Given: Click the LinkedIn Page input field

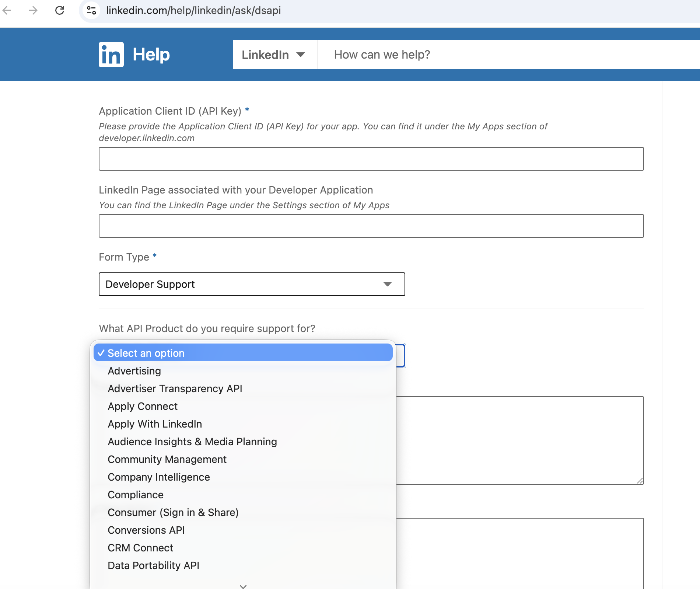Looking at the screenshot, I should (x=371, y=226).
